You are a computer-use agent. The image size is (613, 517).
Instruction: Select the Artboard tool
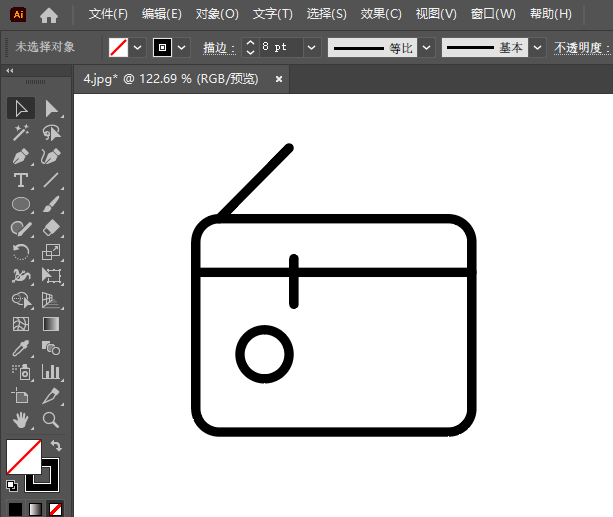click(21, 396)
